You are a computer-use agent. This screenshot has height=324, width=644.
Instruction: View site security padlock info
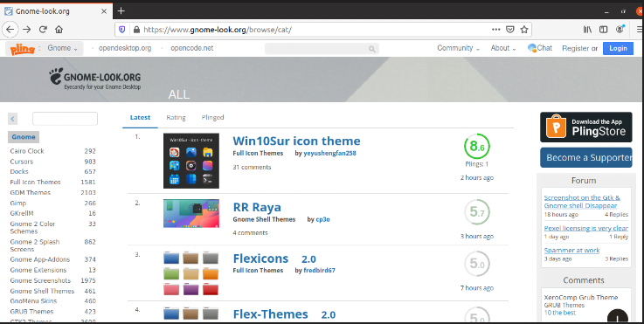(137, 30)
